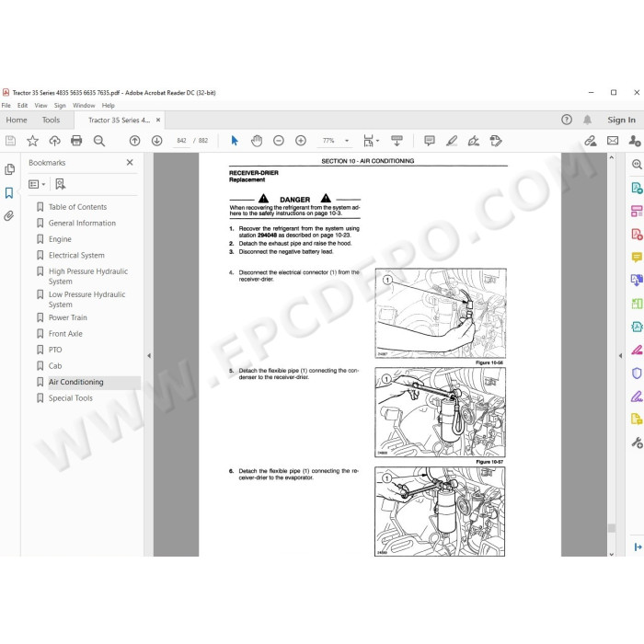Open Protect shield tool in right pane
Screen dimensions: 644x644
tap(637, 374)
